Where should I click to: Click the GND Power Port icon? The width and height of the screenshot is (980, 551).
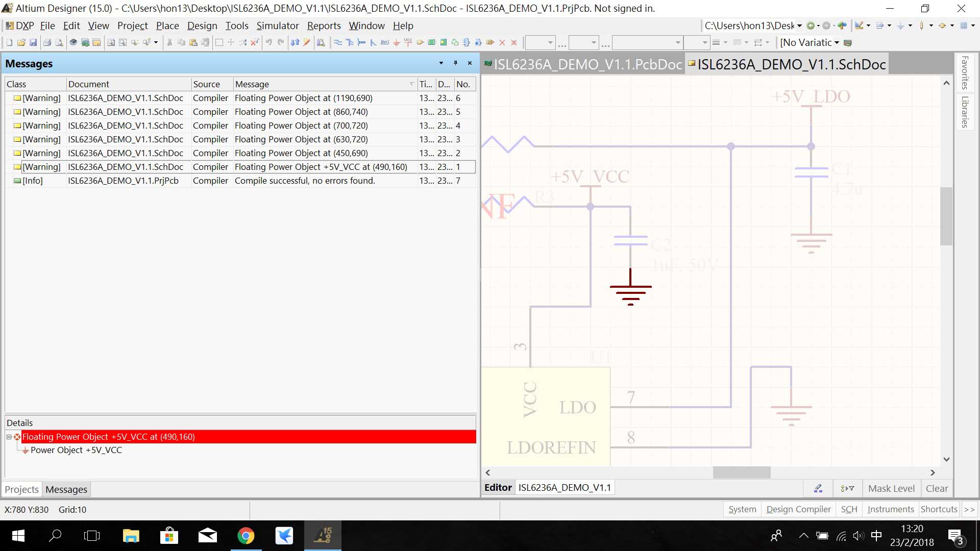[397, 43]
